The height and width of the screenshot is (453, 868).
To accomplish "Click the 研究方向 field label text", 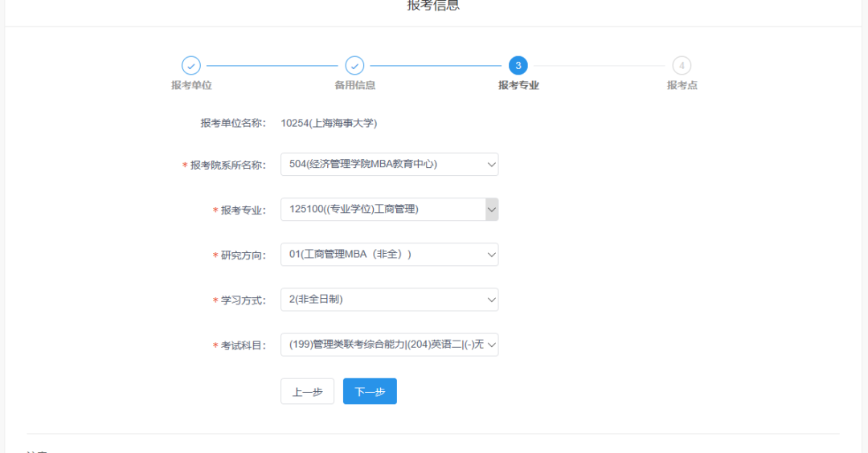I will click(243, 255).
